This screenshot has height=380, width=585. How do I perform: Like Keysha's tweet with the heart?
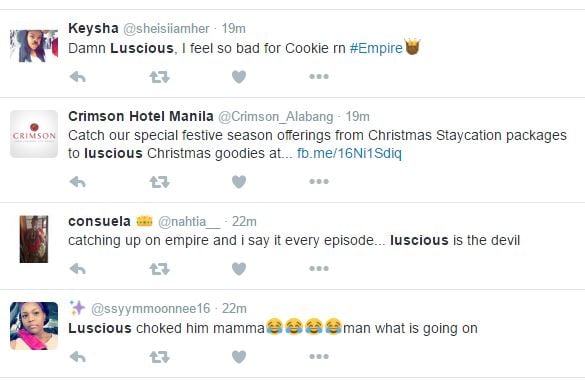tap(239, 77)
